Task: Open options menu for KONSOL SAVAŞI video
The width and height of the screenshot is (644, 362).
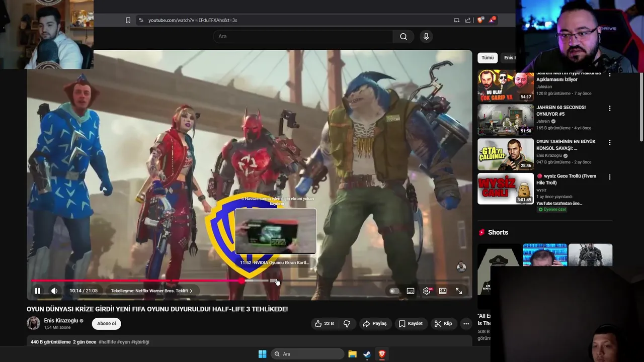Action: tap(610, 142)
